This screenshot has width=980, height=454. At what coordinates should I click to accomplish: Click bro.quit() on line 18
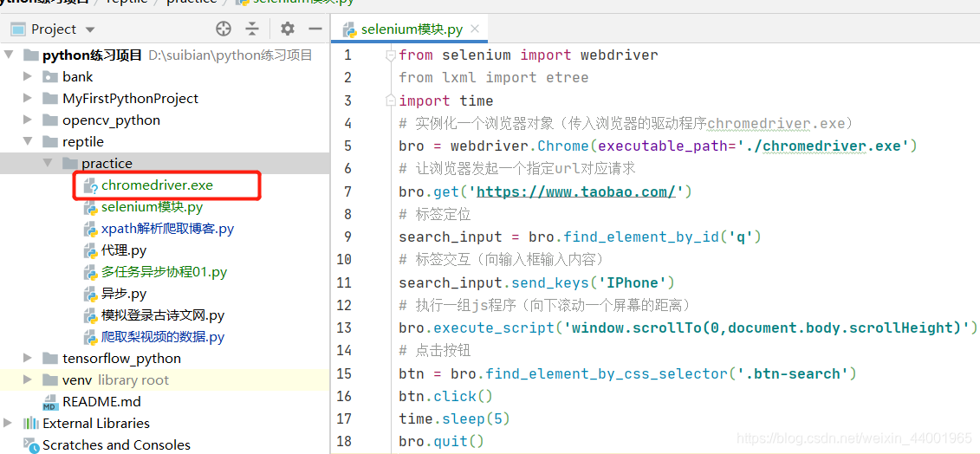tap(442, 442)
